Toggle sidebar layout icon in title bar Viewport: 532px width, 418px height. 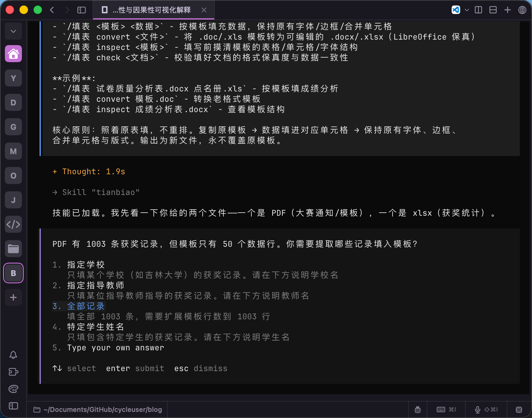click(x=82, y=10)
